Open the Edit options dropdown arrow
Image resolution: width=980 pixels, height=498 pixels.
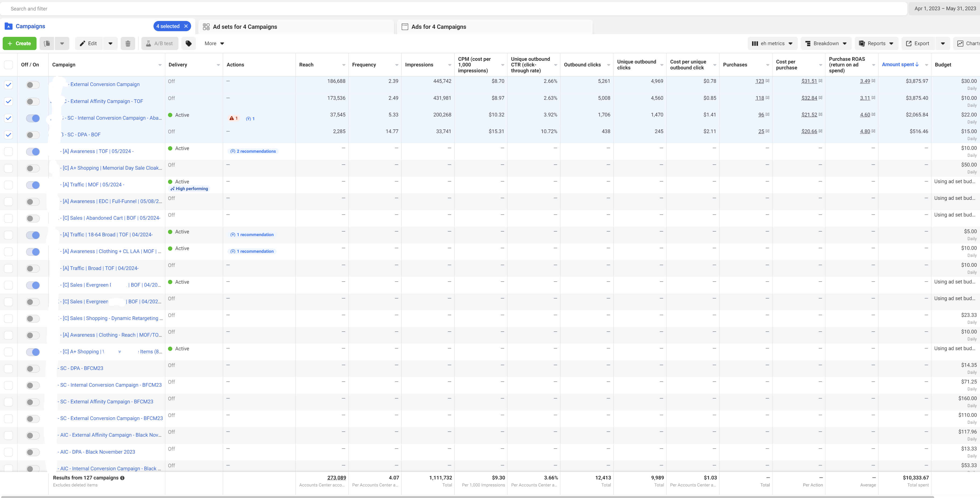pyautogui.click(x=110, y=43)
